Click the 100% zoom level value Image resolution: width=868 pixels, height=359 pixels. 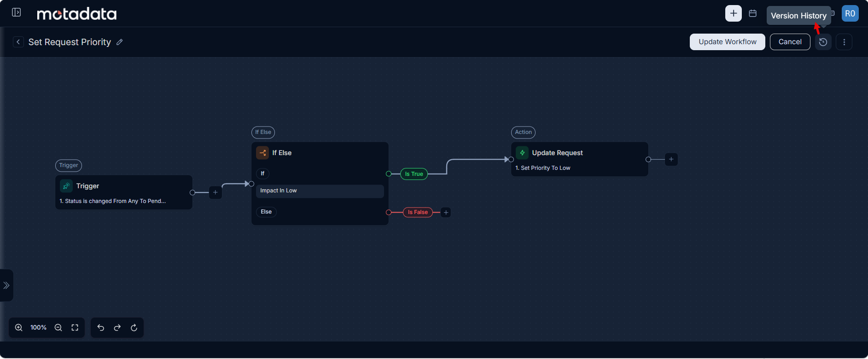39,328
